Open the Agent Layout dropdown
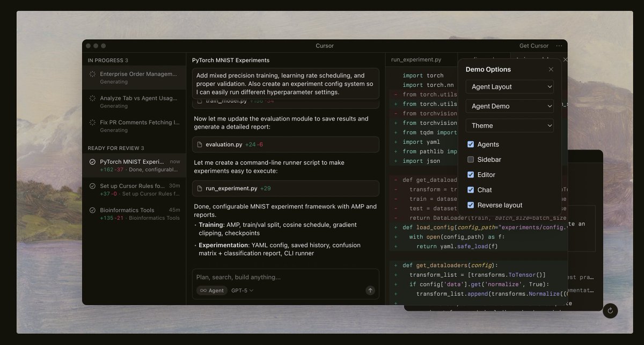 pyautogui.click(x=510, y=87)
